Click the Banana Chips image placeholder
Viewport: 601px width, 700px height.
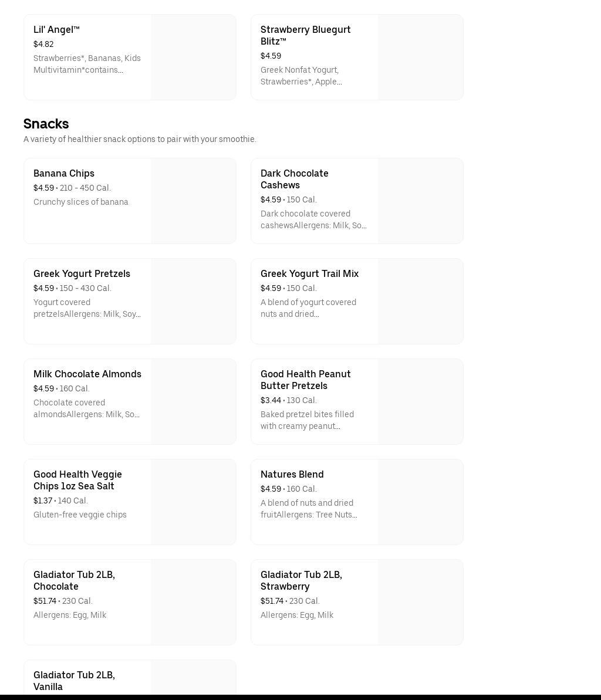(193, 201)
